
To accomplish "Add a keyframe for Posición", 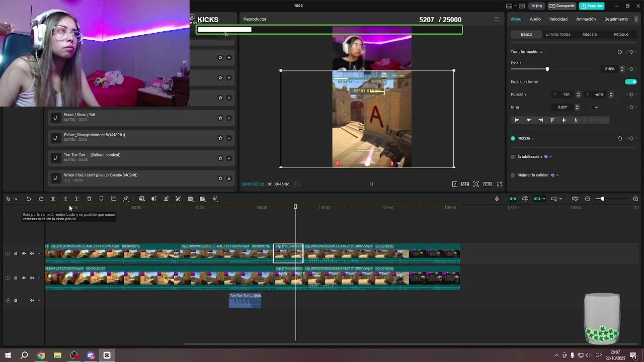I will 631,95.
